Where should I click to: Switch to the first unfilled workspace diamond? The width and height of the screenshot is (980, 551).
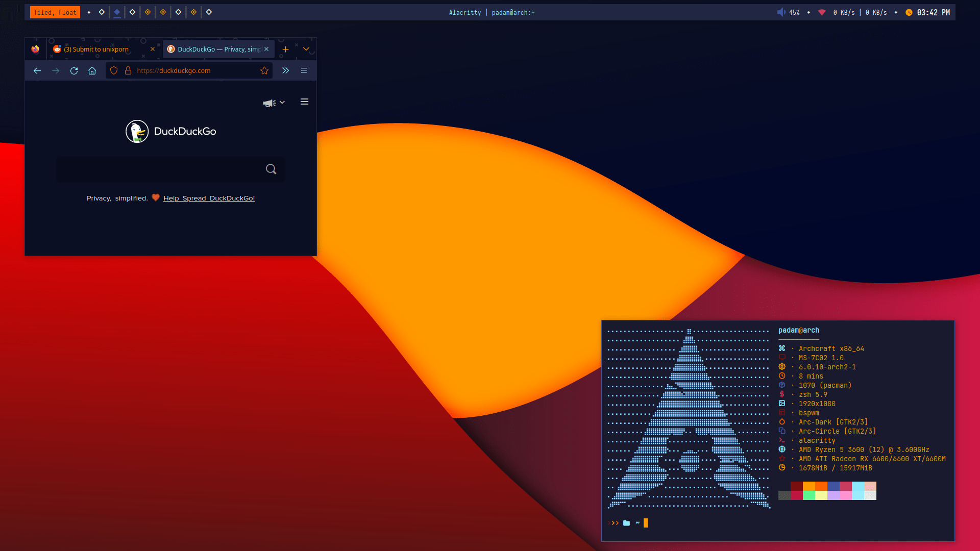point(101,12)
